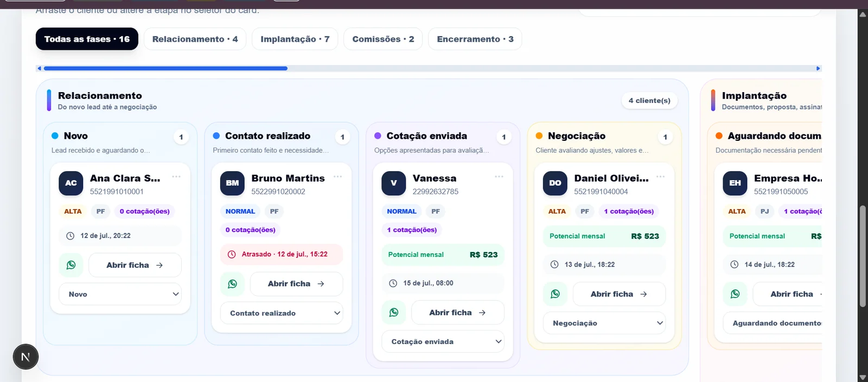Click the V avatar of Vanessa

394,183
